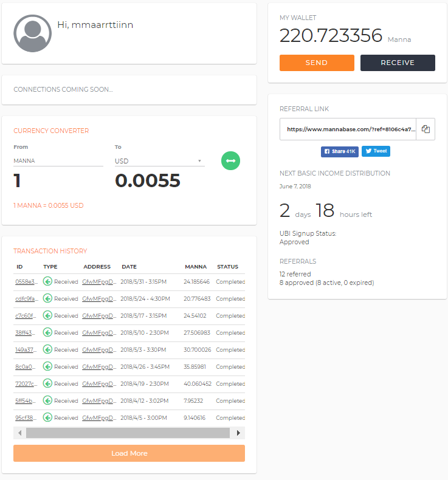Click the SEND button
The width and height of the screenshot is (448, 480).
[317, 63]
